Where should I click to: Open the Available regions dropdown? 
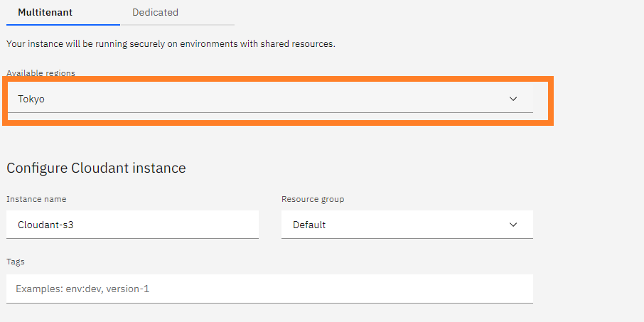point(270,99)
